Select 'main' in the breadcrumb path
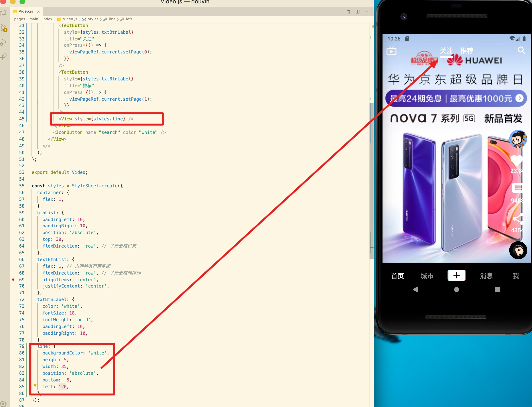This screenshot has width=532, height=407. pos(34,19)
